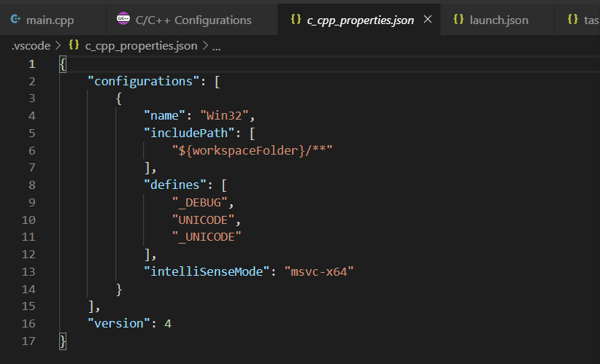Screen dimensions: 600x364
Task: Click the main.cpp C++ file icon
Action: point(15,19)
